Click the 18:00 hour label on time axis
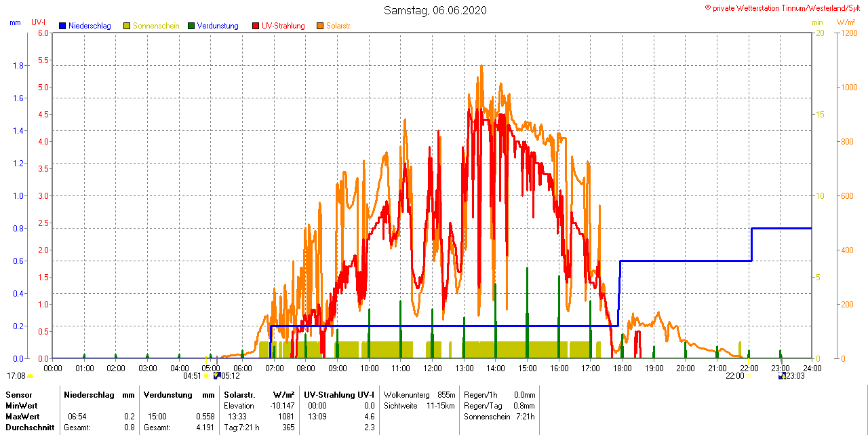The height and width of the screenshot is (435, 868). (623, 368)
